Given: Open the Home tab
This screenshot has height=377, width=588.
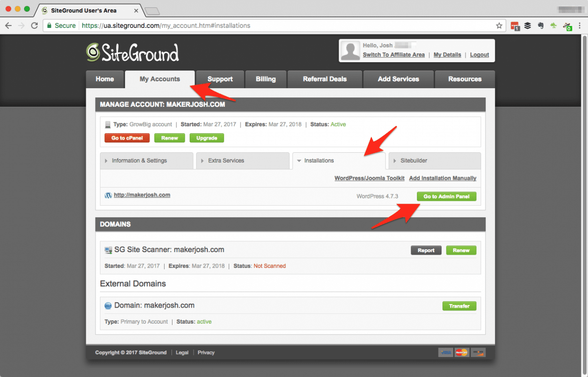Looking at the screenshot, I should pos(105,79).
